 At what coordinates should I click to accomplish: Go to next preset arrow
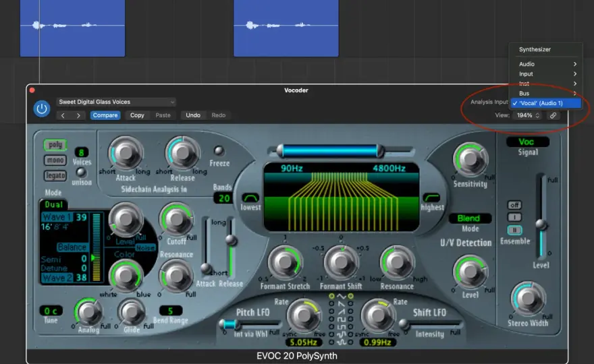point(78,115)
